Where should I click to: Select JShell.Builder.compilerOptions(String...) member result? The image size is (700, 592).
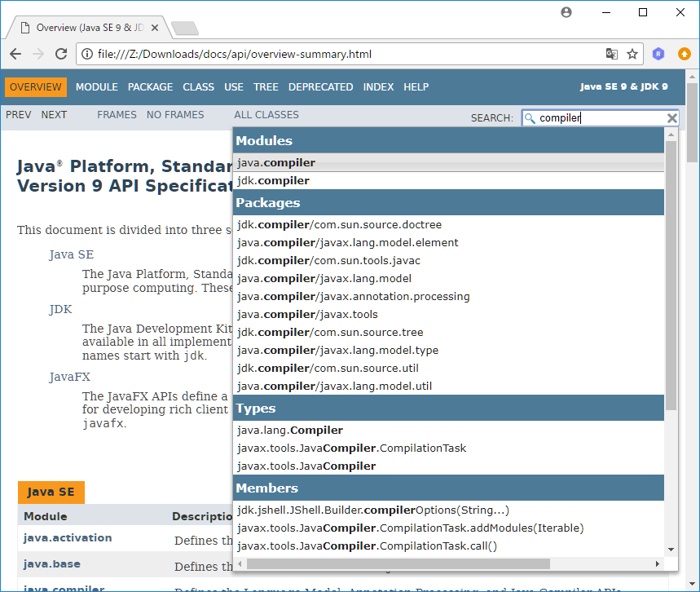click(x=449, y=510)
